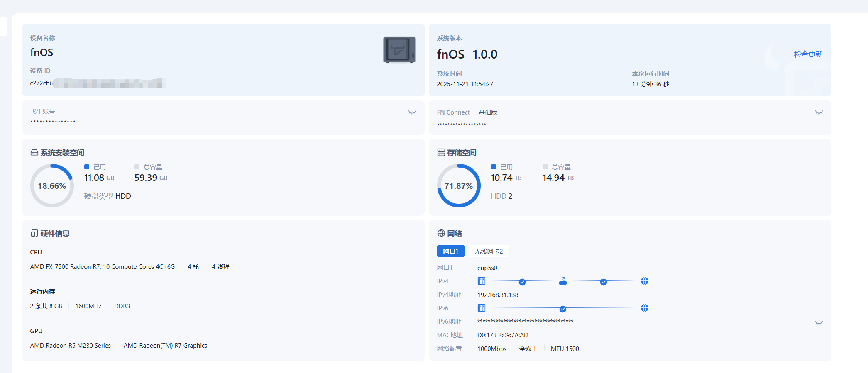
Task: Click 已用 blue swatch in 存储空间
Action: point(494,167)
